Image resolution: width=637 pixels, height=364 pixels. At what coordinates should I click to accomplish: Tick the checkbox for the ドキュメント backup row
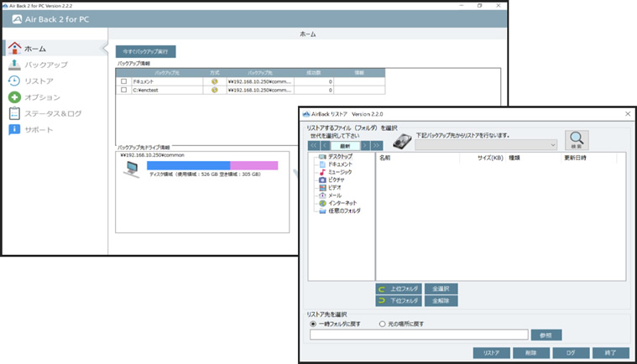124,81
